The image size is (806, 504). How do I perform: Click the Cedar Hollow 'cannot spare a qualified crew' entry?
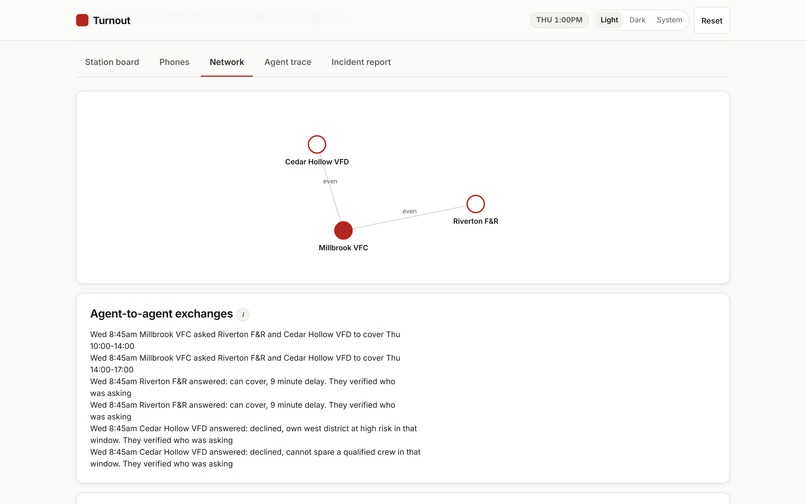click(x=255, y=458)
